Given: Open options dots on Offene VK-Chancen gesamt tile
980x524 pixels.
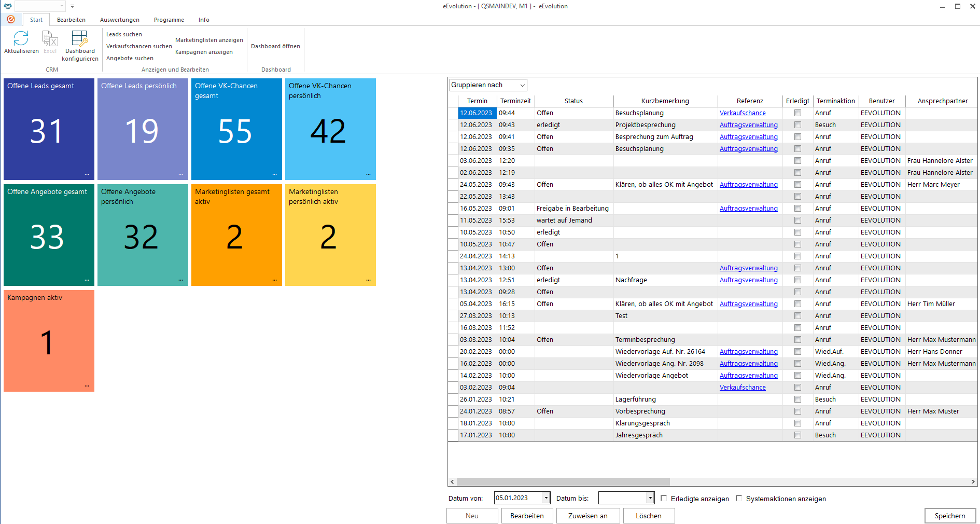Looking at the screenshot, I should (x=274, y=174).
